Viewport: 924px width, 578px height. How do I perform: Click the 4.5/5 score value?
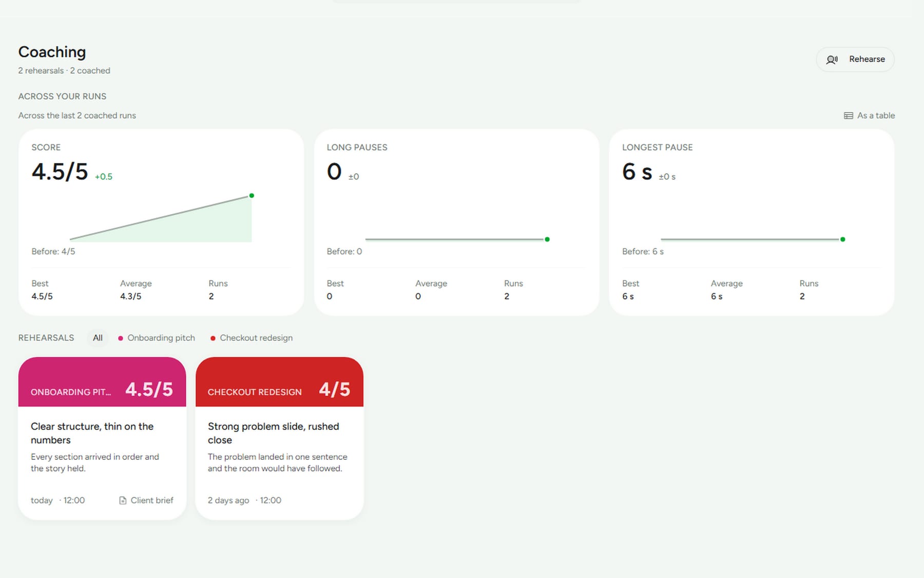coord(60,172)
